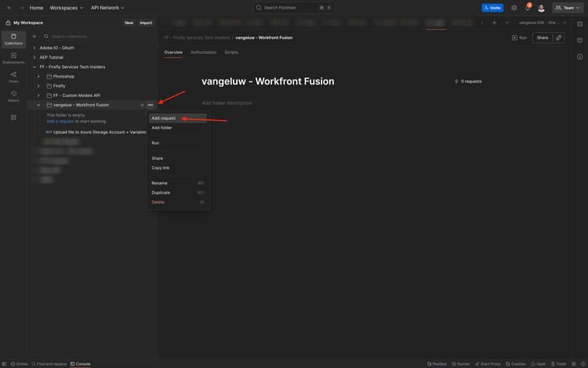Toggle the Console panel

(80, 364)
